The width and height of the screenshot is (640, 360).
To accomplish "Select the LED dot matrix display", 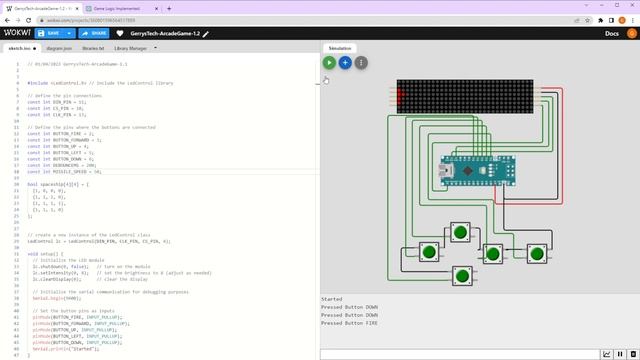I will (465, 96).
